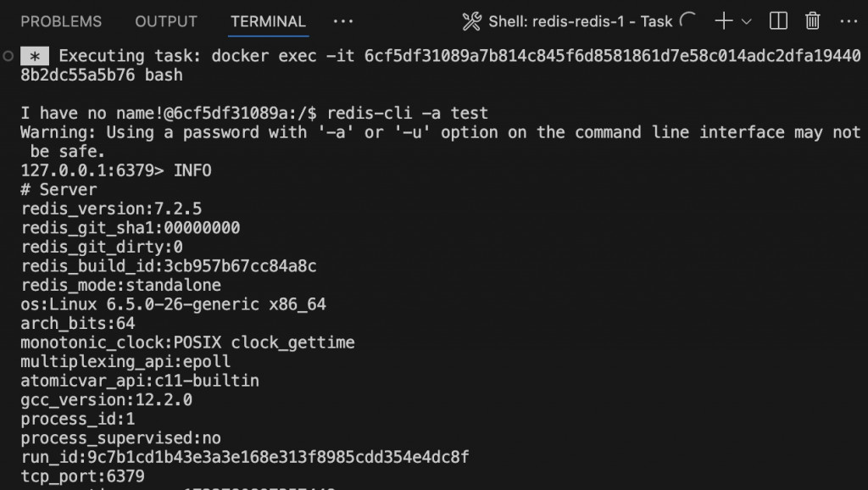Click the run_id output line

click(244, 457)
